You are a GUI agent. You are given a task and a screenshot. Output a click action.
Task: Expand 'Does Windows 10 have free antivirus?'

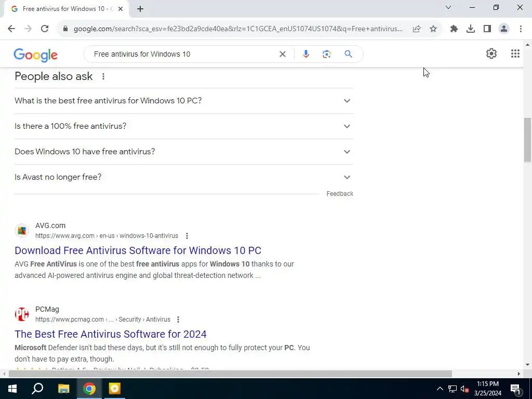184,152
